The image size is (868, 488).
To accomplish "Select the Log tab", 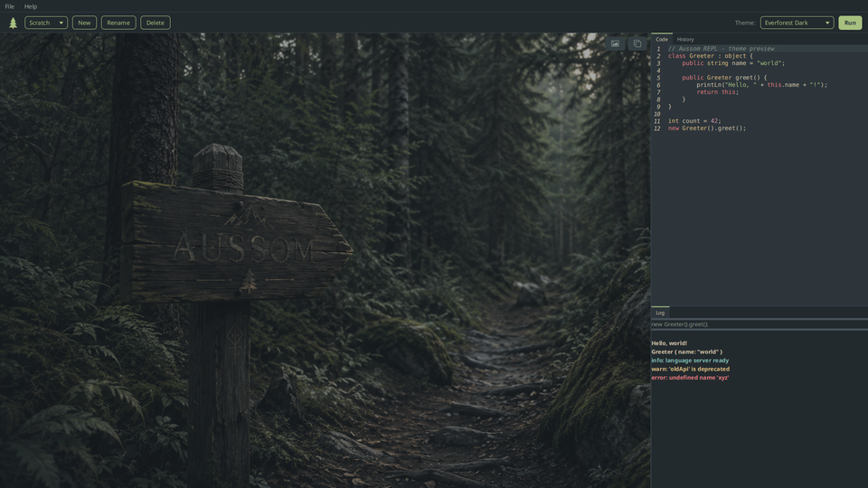I will [x=660, y=313].
